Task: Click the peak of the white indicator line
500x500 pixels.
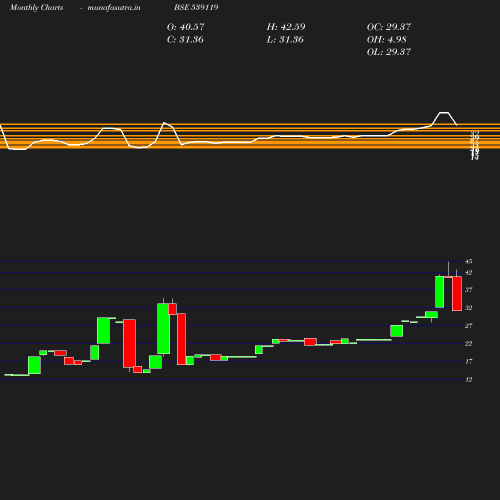Action: 444,113
